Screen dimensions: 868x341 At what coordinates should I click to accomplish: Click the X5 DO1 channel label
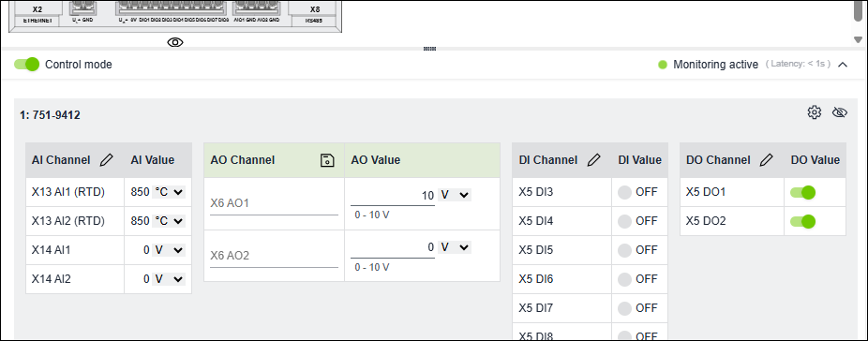click(x=706, y=192)
